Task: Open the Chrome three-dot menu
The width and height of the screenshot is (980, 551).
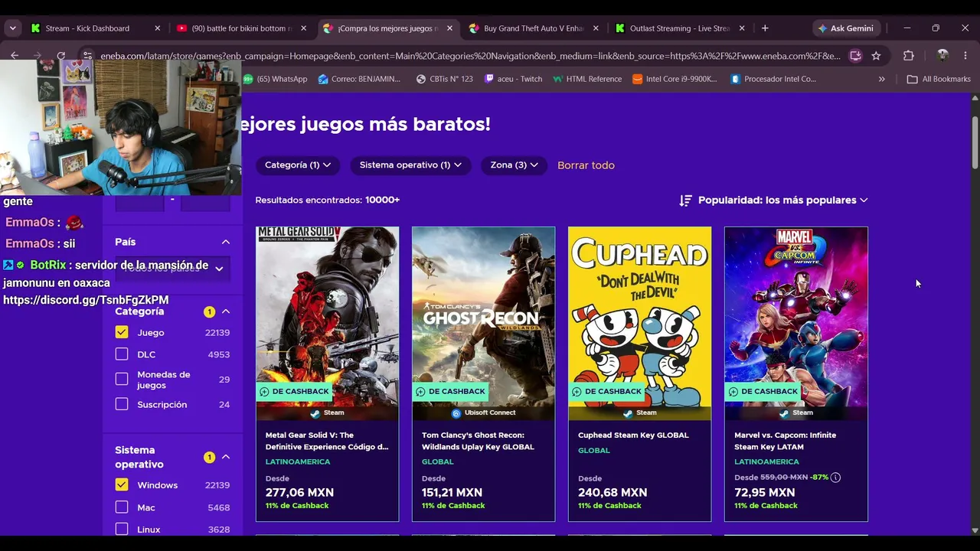Action: (965, 56)
